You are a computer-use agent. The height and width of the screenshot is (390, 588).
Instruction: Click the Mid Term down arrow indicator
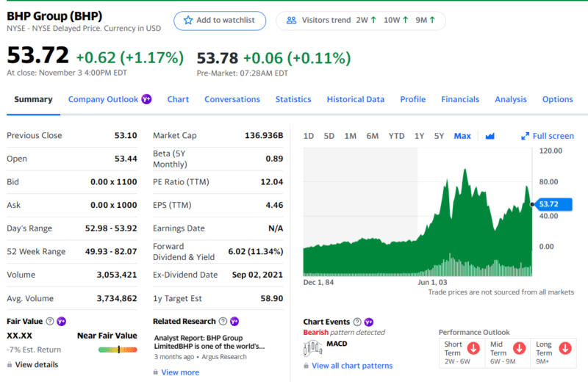[x=520, y=348]
